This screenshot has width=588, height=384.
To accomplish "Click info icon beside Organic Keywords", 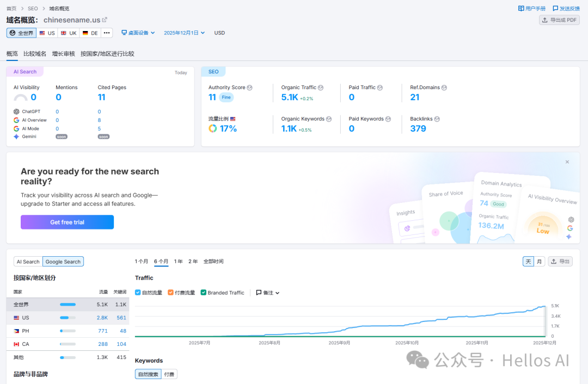I will click(x=329, y=119).
